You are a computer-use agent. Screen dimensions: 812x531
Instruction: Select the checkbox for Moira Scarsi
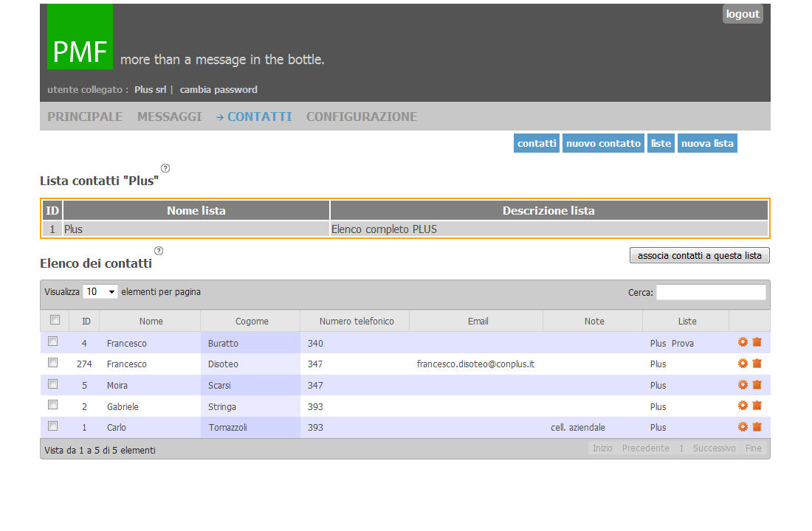tap(53, 383)
